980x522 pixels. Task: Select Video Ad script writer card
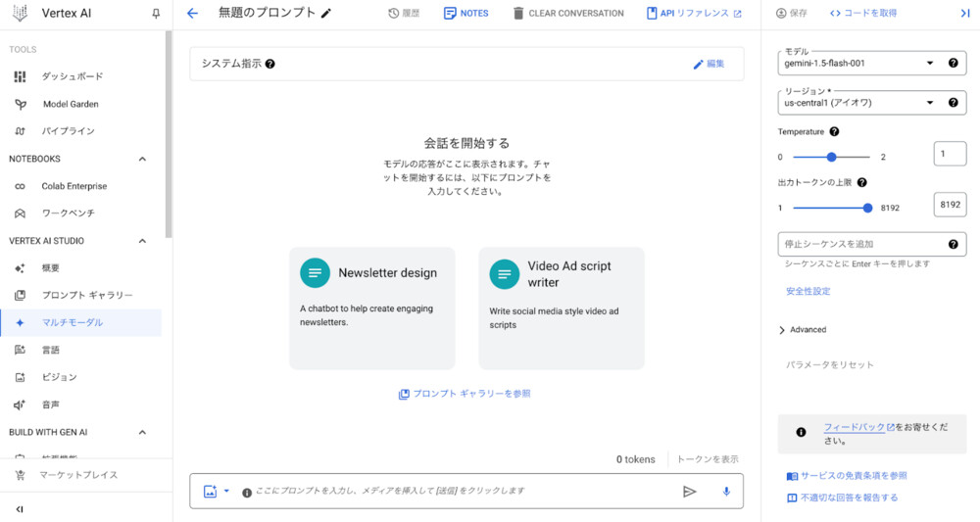(x=562, y=308)
